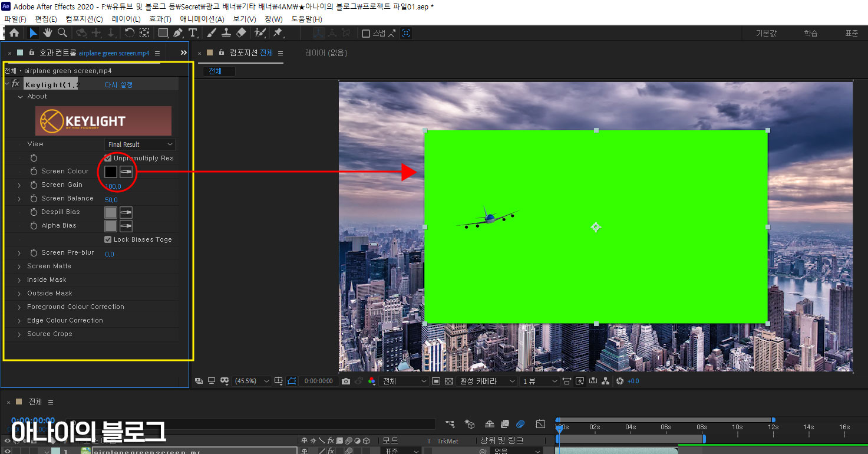Image resolution: width=868 pixels, height=454 pixels.
Task: Open the 효과(T) menu
Action: pos(160,19)
